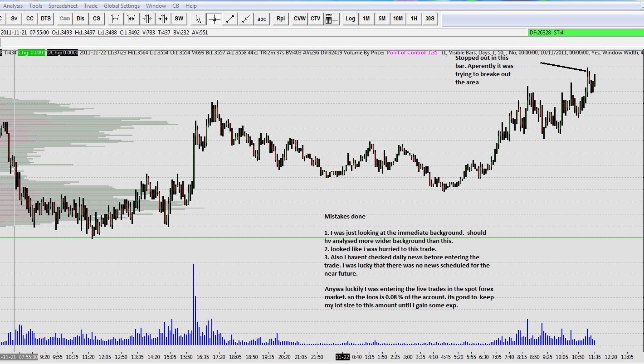The image size is (644, 364).
Task: Click the tallest blue volume spike bar
Action: click(x=194, y=304)
